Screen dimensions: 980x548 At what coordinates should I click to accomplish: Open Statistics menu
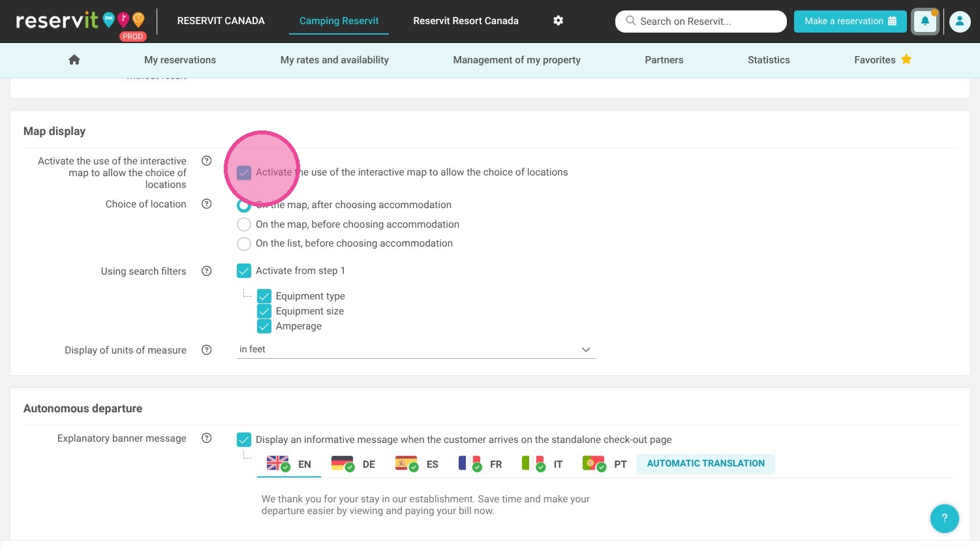click(769, 59)
